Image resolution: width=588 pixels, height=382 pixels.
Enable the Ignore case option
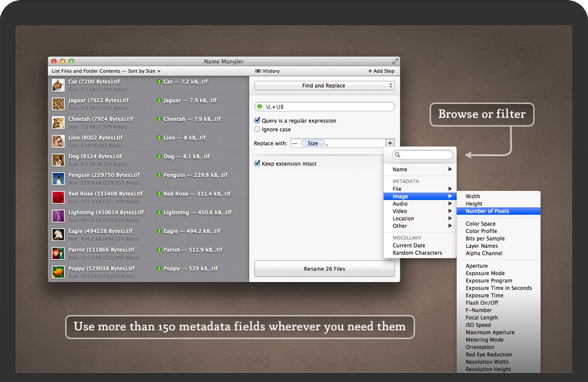point(257,128)
